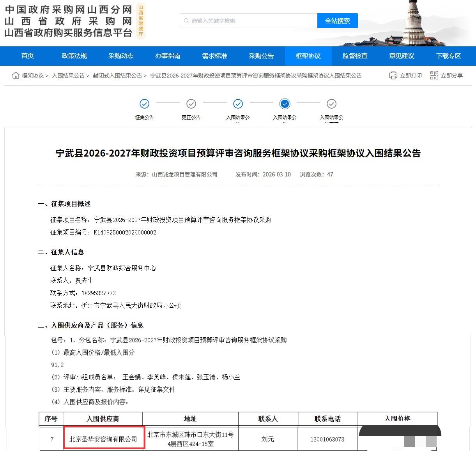The image size is (476, 451).
Task: Click the magnifier icon in the search box
Action: [x=186, y=21]
